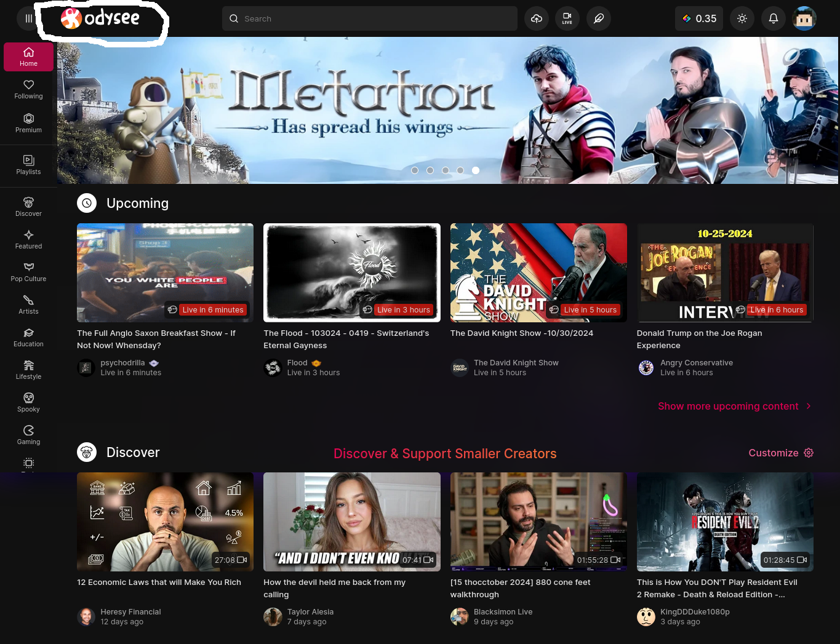Open Heresy Financial channel name
The image size is (840, 644).
pyautogui.click(x=130, y=612)
